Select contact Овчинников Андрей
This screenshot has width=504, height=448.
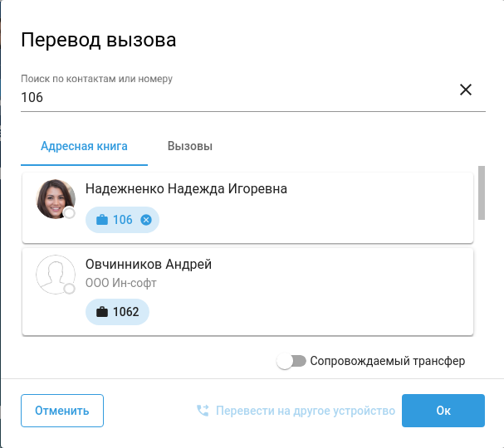click(x=149, y=265)
